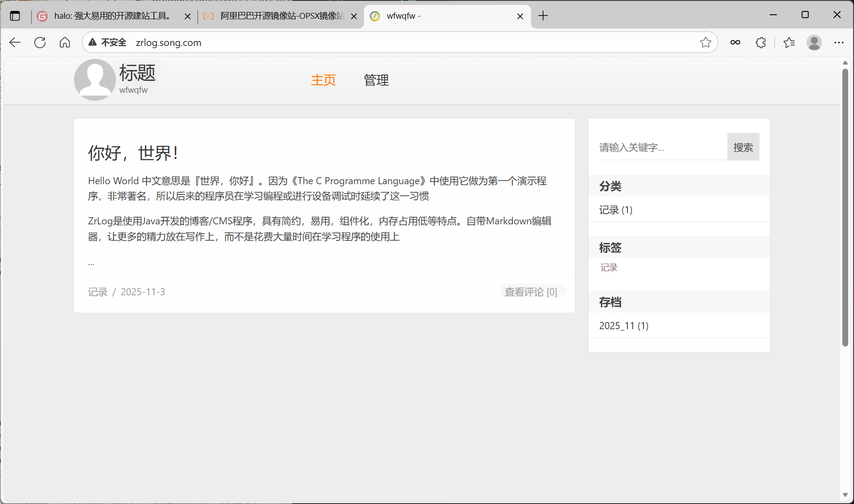Go back to the previous page
854x504 pixels.
click(15, 42)
